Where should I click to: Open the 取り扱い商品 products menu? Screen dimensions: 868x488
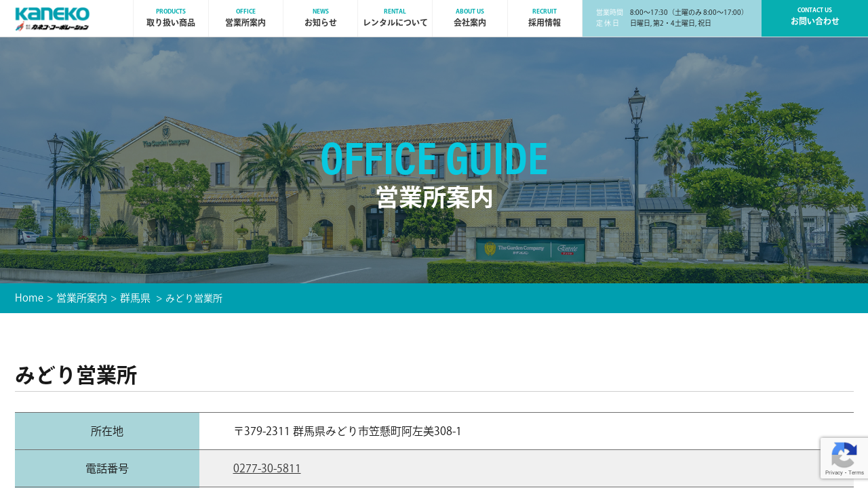pyautogui.click(x=171, y=18)
